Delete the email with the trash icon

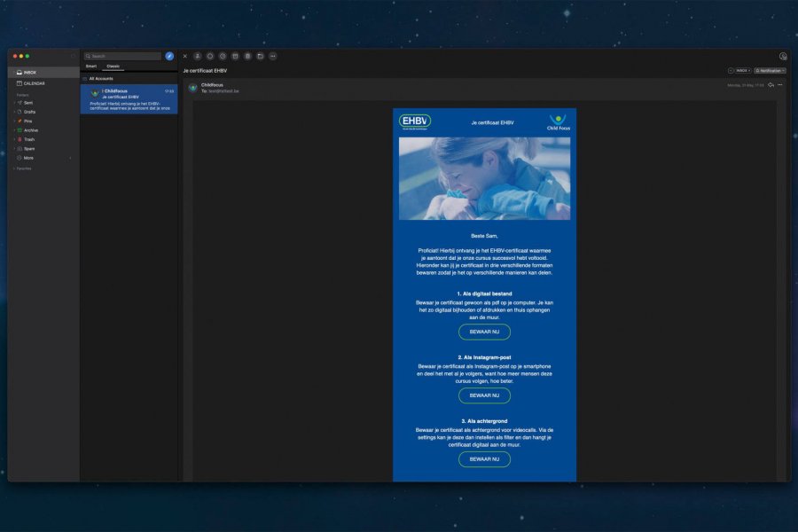tap(247, 56)
